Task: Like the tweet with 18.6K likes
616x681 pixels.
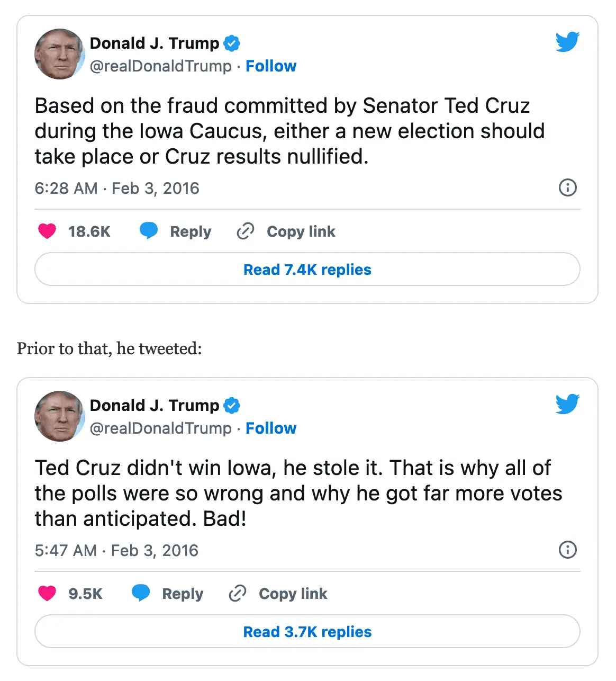Action: 47,231
